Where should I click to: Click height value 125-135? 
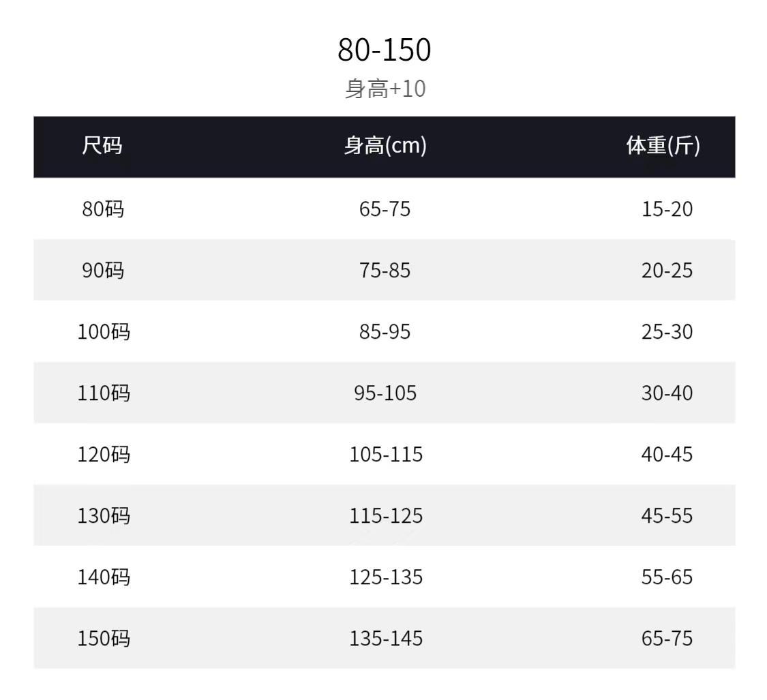[x=386, y=577]
